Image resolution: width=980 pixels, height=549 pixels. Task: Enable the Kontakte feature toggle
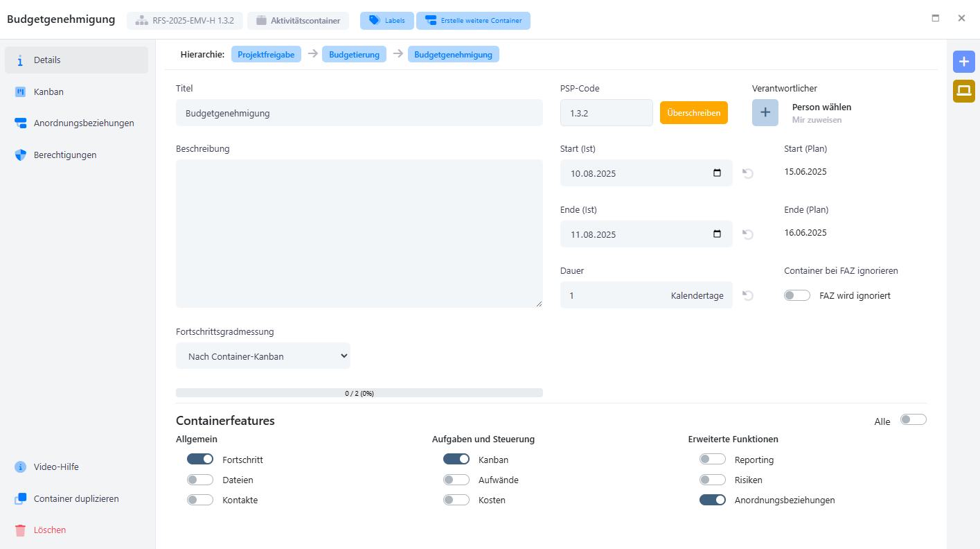200,499
